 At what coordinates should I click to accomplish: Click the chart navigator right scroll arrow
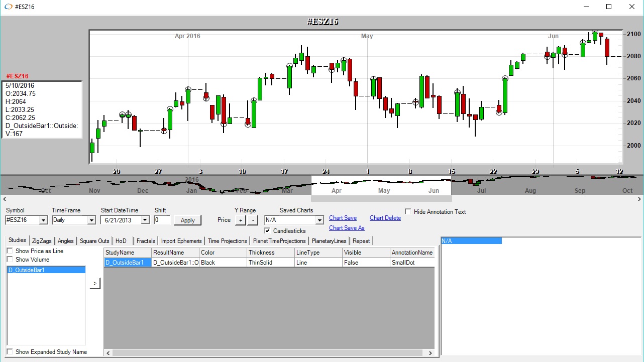click(x=639, y=199)
